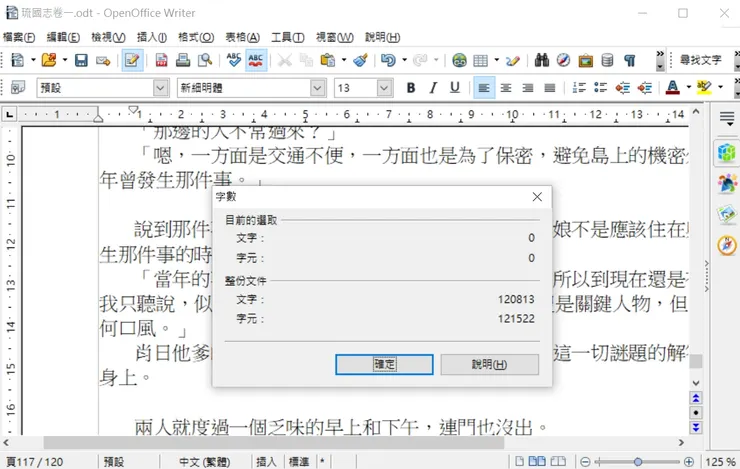
Task: Click the Hyperlink globe icon
Action: (459, 60)
